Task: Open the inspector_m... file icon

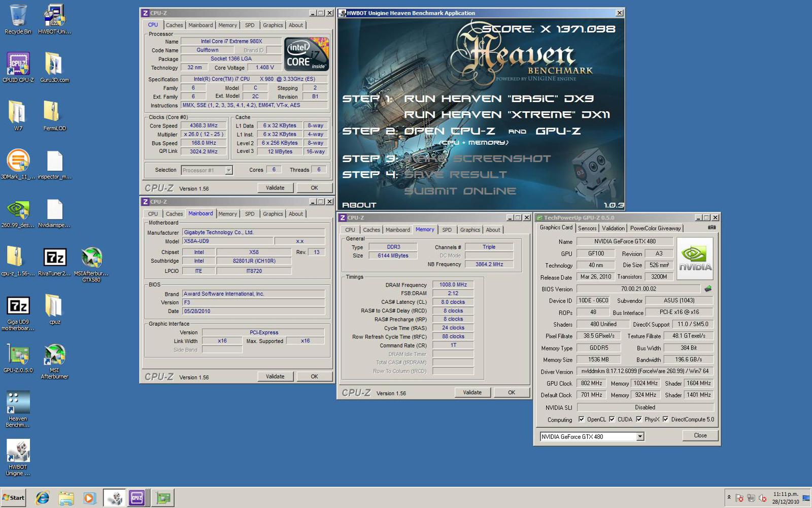Action: pyautogui.click(x=54, y=164)
